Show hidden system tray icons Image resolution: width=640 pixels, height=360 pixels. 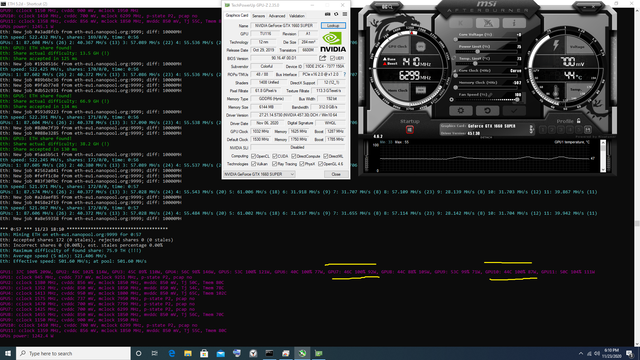pos(581,353)
